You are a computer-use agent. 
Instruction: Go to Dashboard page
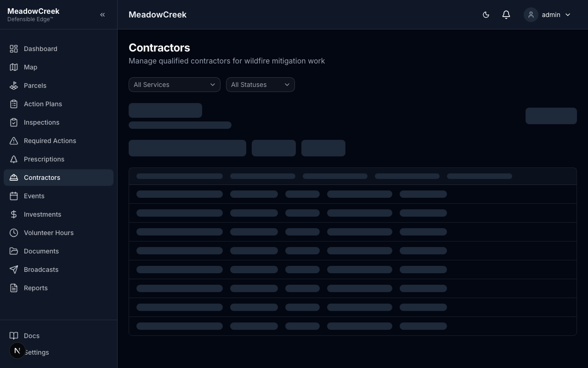tap(58, 49)
